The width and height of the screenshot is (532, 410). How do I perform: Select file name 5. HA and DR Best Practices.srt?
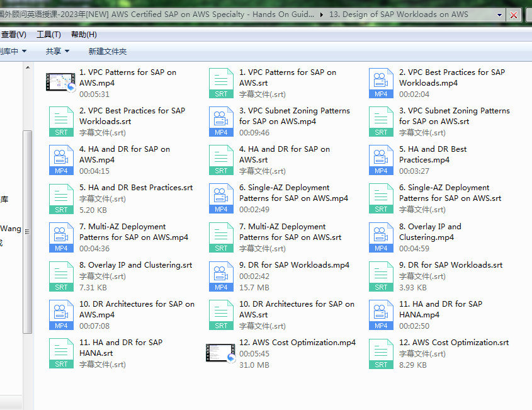tap(136, 188)
